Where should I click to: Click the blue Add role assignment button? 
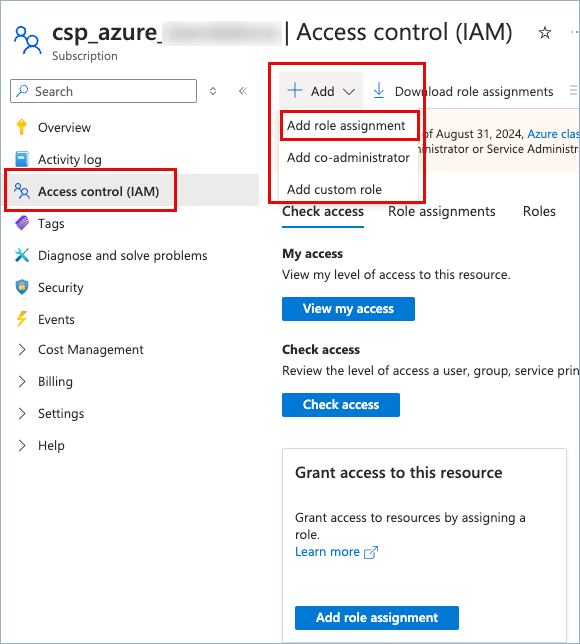tap(377, 618)
